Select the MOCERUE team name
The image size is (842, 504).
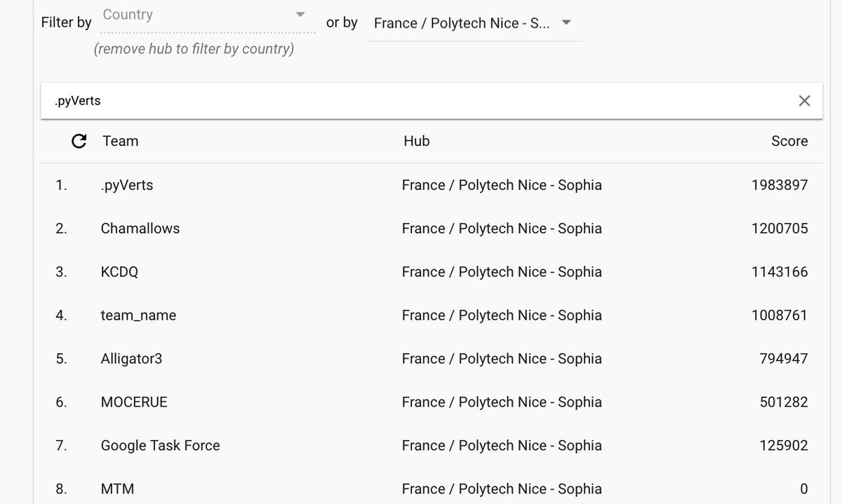point(134,402)
